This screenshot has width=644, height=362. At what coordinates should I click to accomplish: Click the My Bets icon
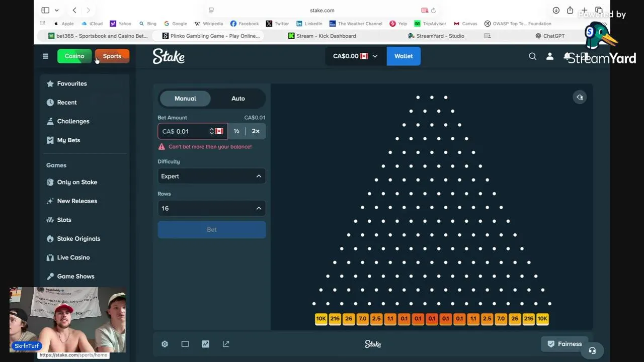pyautogui.click(x=50, y=140)
